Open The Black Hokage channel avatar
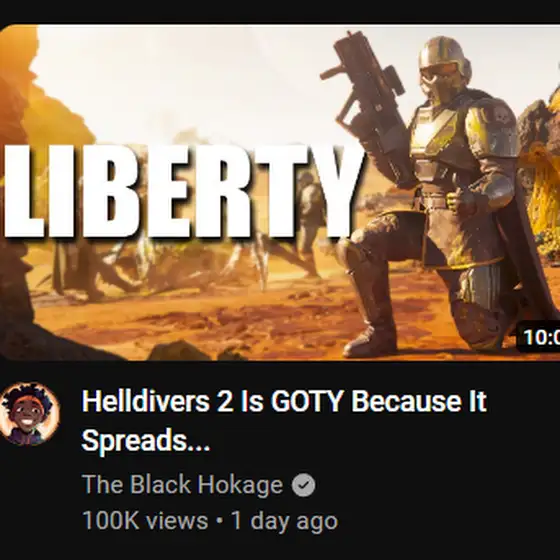The width and height of the screenshot is (560, 560). point(29,414)
